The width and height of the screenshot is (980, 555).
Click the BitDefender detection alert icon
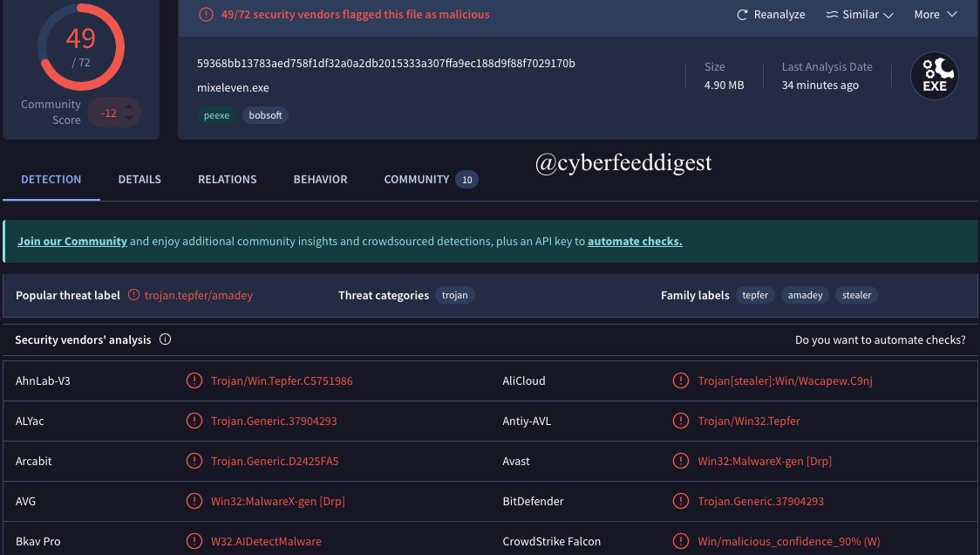681,501
